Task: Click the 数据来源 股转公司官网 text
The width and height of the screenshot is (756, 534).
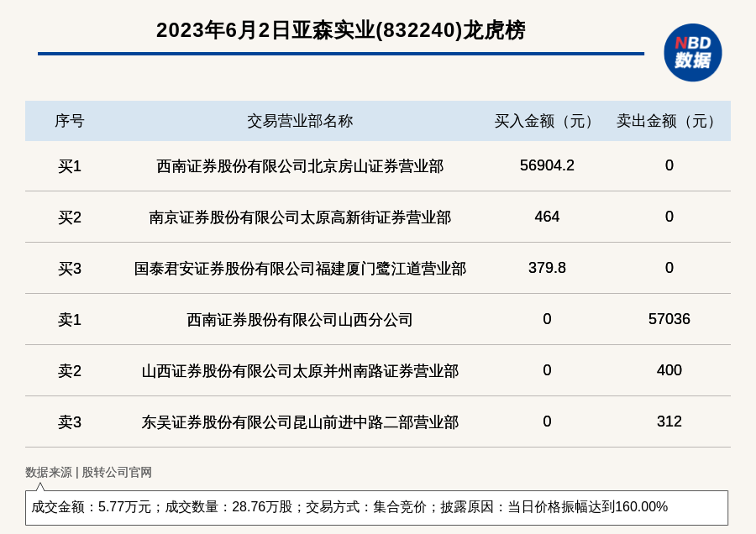Action: 88,472
